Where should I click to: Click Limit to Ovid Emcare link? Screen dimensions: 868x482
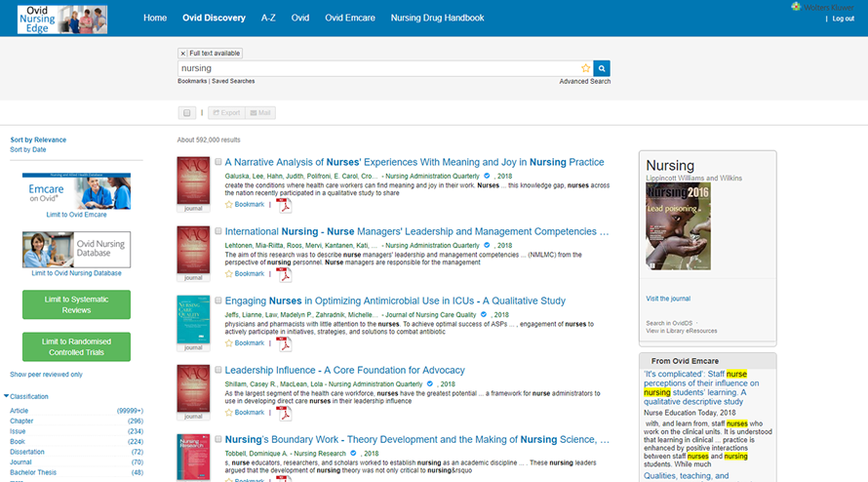pyautogui.click(x=76, y=215)
